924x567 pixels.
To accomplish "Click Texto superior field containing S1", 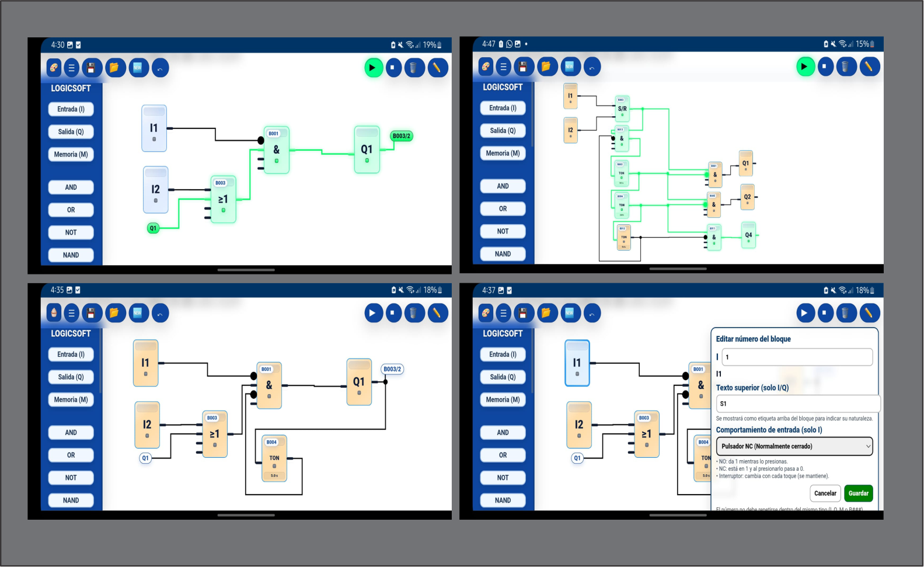I will (x=797, y=403).
